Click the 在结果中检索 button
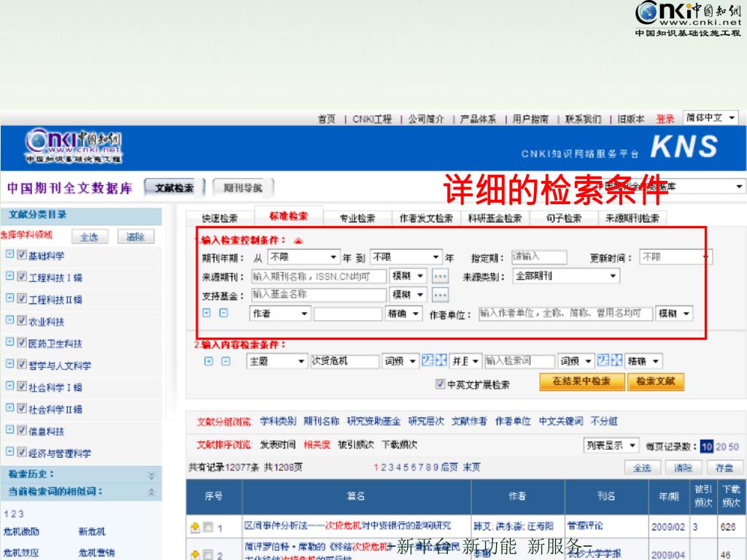This screenshot has height=560, width=747. coord(581,381)
